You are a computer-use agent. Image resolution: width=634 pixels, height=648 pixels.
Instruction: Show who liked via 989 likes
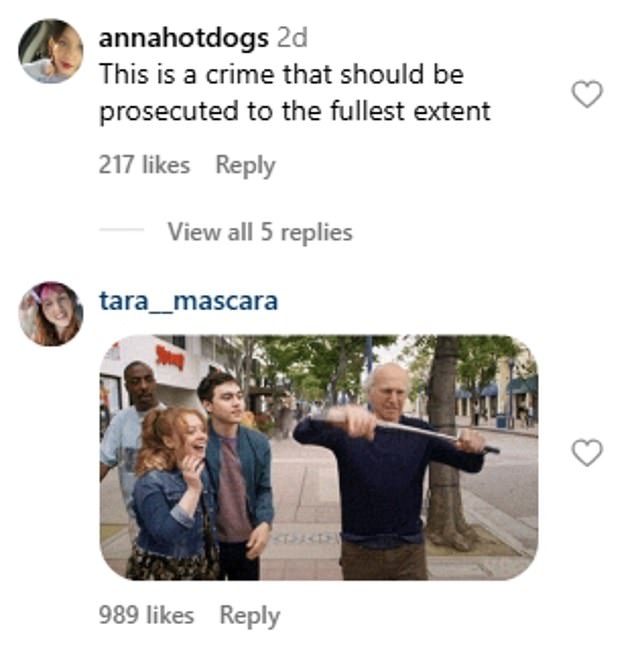point(146,615)
